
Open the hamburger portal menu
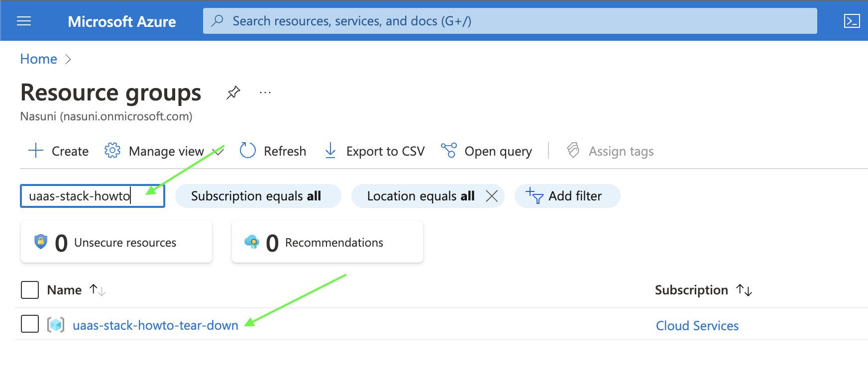click(x=24, y=21)
